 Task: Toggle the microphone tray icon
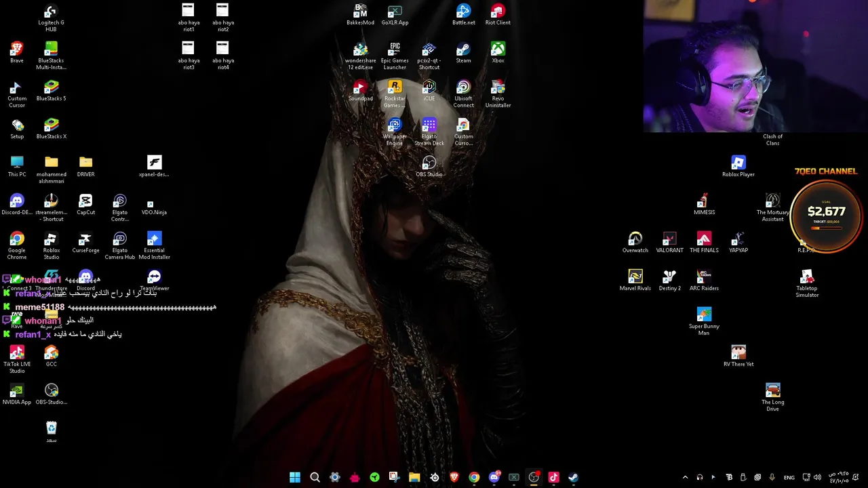coord(772,477)
